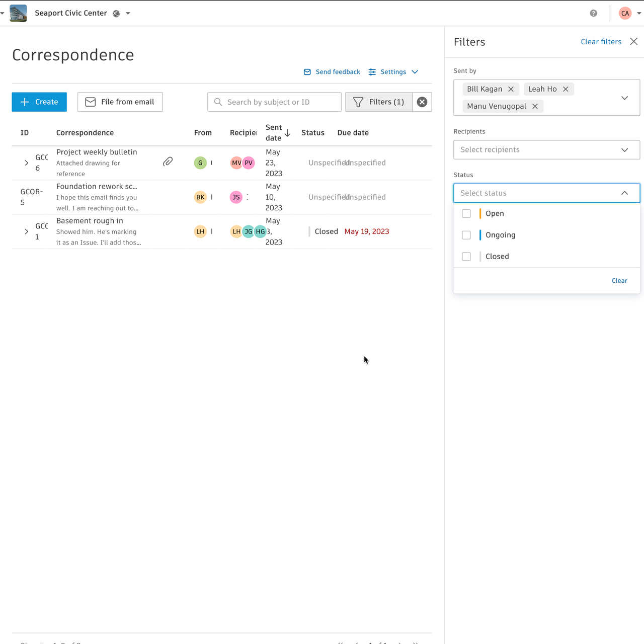Click the Sent date sort arrow
Screen dimensions: 644x644
288,133
